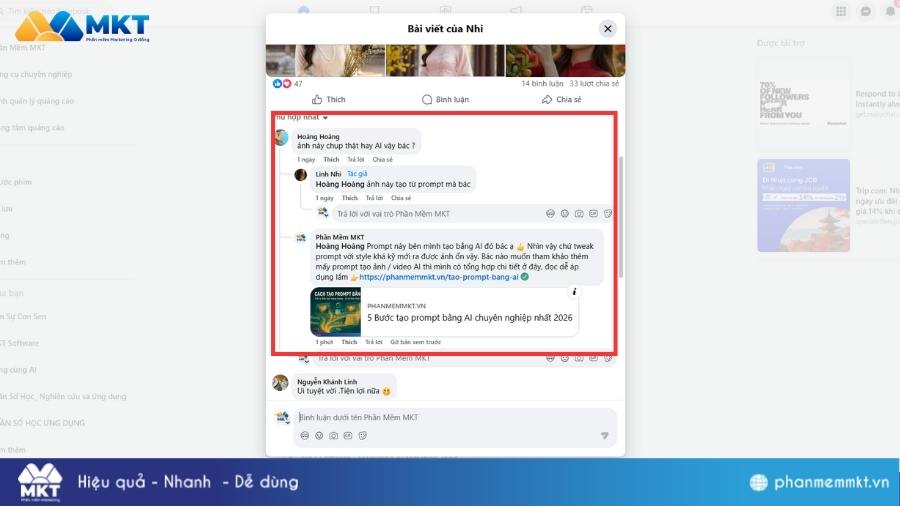Screen dimensions: 900x506
Task: Click GIF icon in bottom comment box
Action: 348,436
